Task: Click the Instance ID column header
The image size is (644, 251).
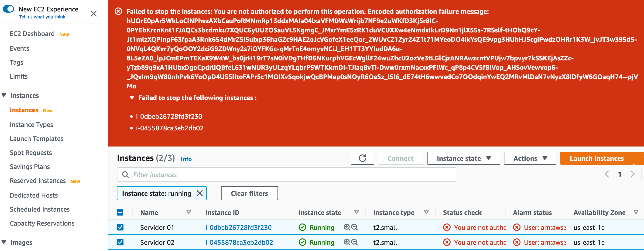Action: (x=222, y=213)
